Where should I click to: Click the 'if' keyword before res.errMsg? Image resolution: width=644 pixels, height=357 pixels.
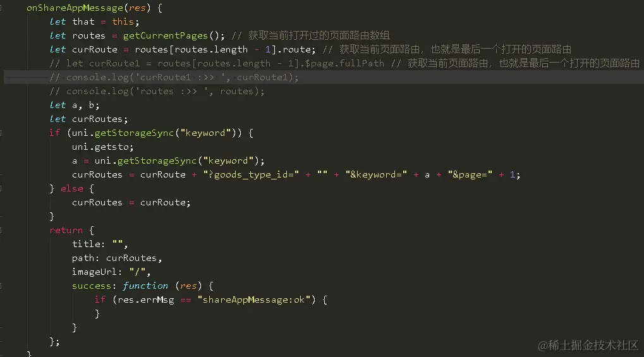100,300
